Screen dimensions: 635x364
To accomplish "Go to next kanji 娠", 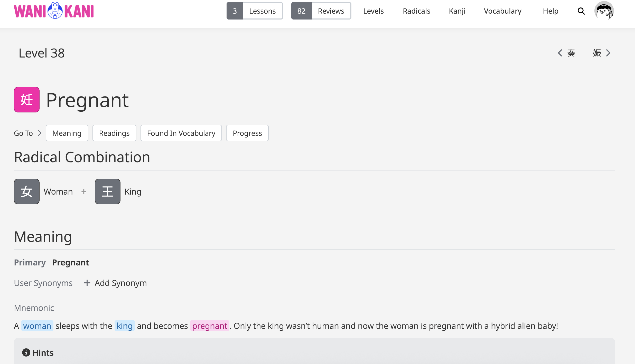I will (601, 53).
